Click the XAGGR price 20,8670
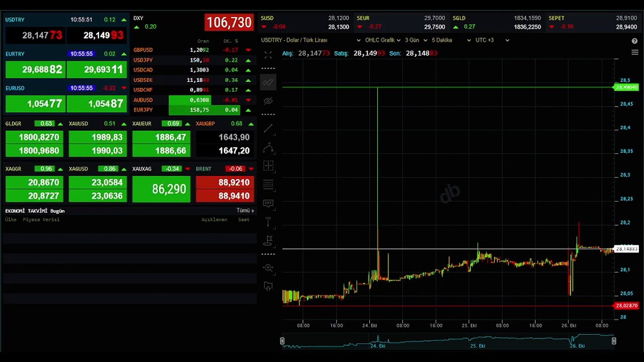The image size is (644, 362). pos(35,183)
